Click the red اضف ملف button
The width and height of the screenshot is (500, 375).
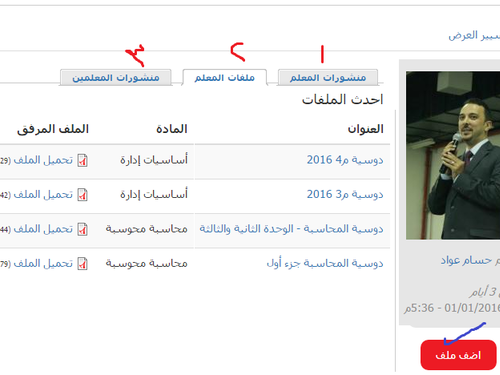point(458,355)
